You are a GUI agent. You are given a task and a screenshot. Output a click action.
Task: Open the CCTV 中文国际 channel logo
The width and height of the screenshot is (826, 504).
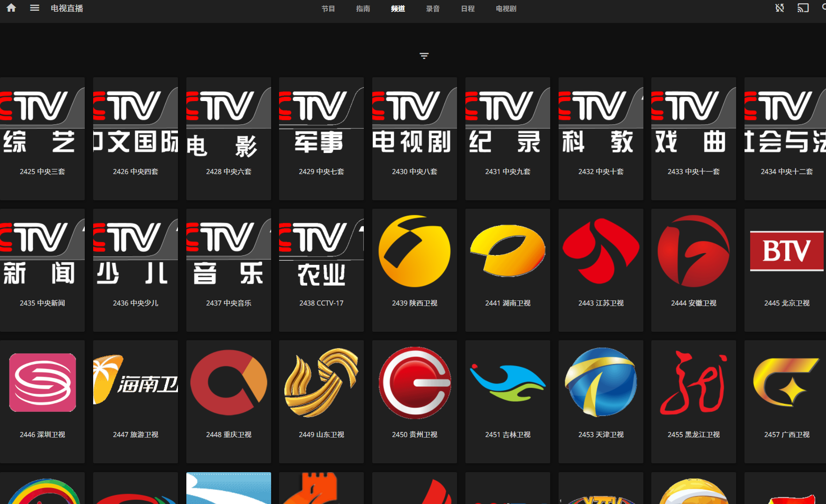(135, 120)
